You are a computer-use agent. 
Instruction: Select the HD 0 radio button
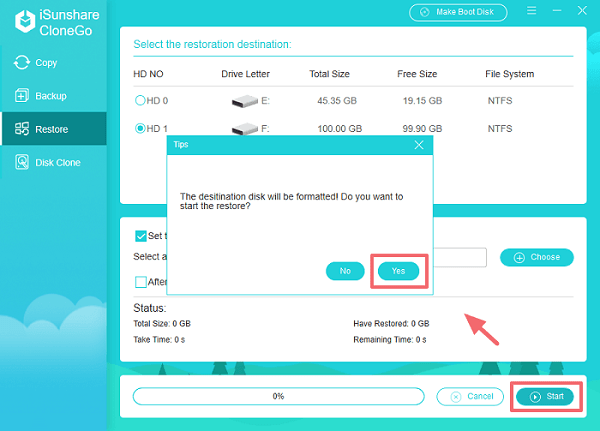[x=140, y=100]
